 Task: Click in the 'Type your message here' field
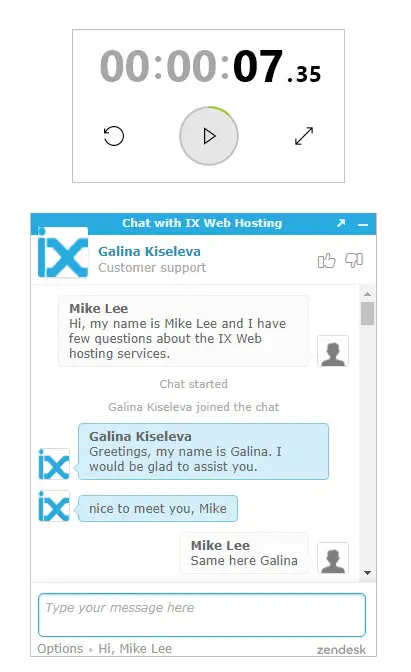[x=202, y=615]
